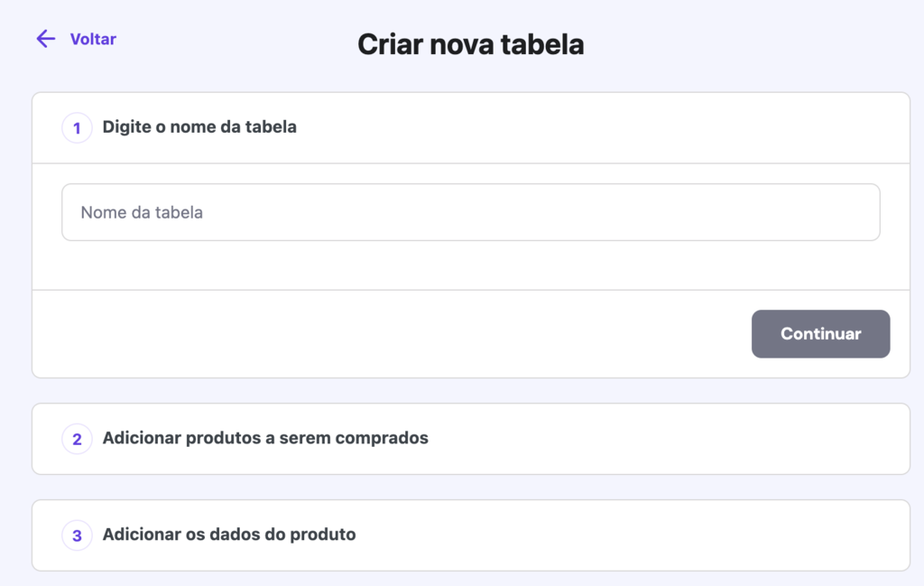
Task: Click the 'Criar nova tabela' page title
Action: tap(471, 43)
